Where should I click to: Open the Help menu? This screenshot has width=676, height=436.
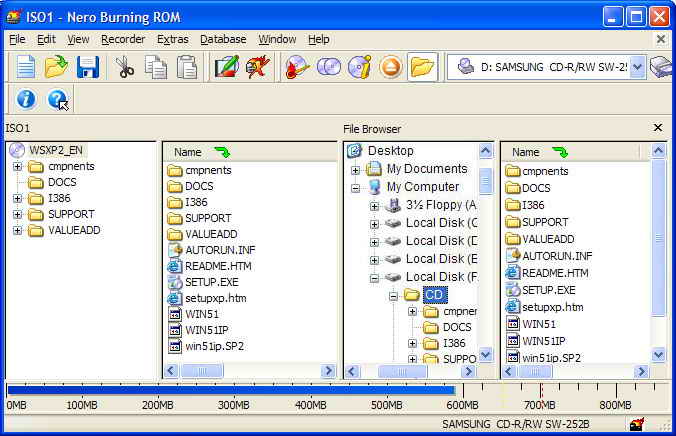coord(319,39)
